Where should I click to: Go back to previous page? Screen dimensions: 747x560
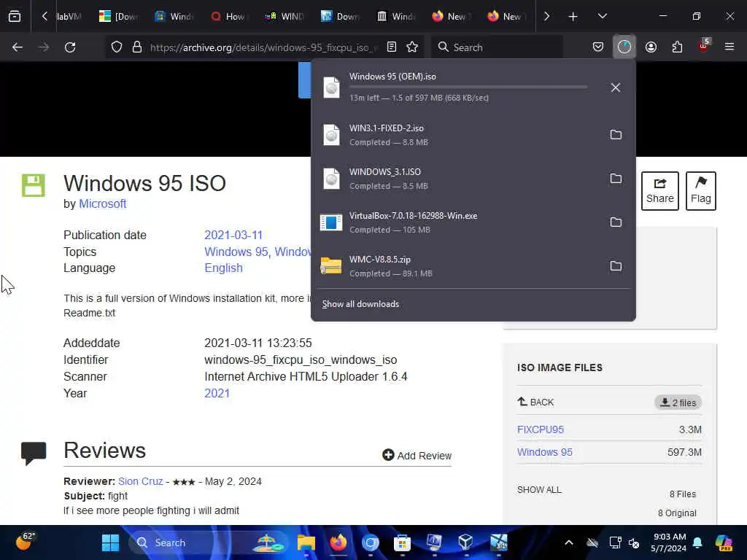coord(18,47)
